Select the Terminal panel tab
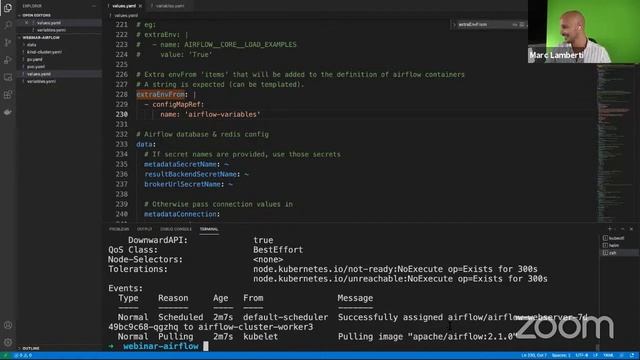Image resolution: width=640 pixels, height=360 pixels. tap(209, 229)
